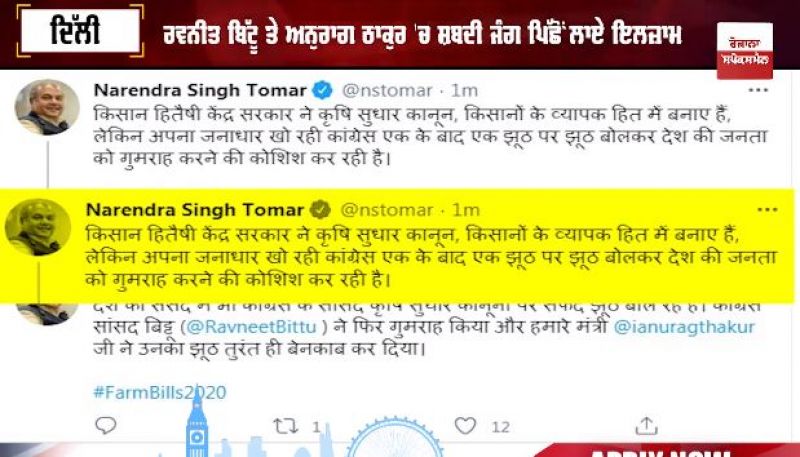The height and width of the screenshot is (457, 800).
Task: Click first tweet's profile avatar
Action: [47, 107]
